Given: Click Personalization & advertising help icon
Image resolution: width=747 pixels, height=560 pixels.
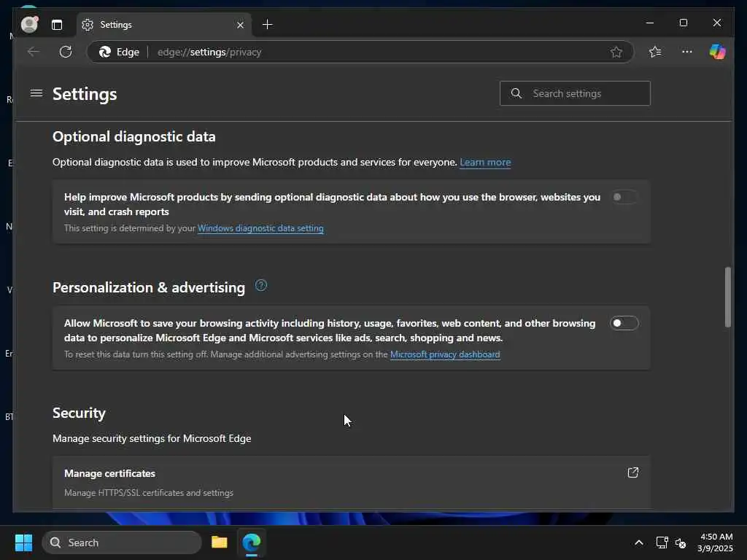Looking at the screenshot, I should [x=260, y=285].
